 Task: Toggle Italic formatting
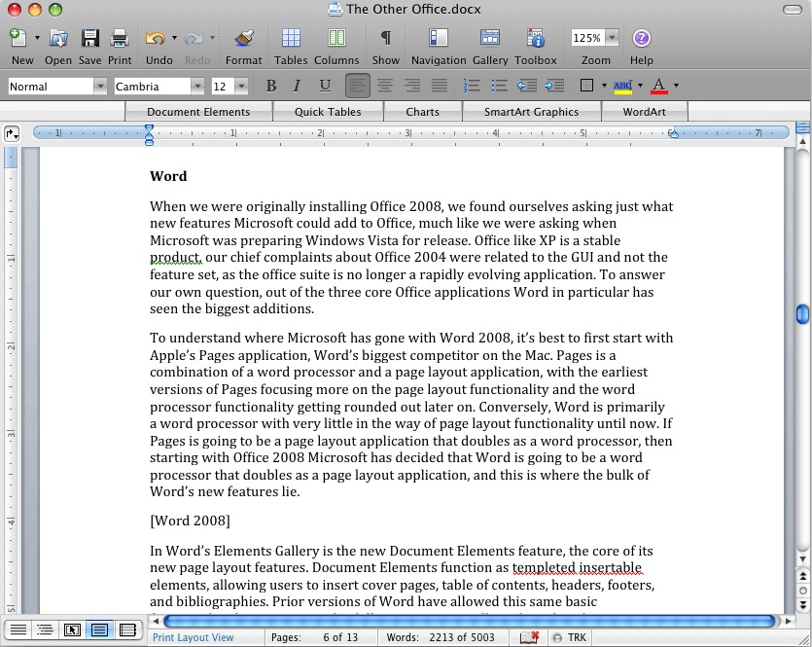pyautogui.click(x=298, y=87)
